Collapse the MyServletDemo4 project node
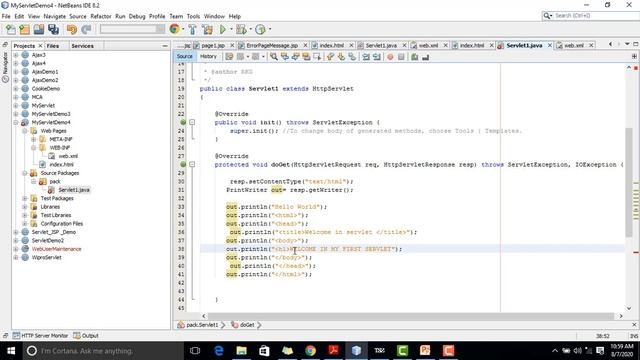 point(16,122)
